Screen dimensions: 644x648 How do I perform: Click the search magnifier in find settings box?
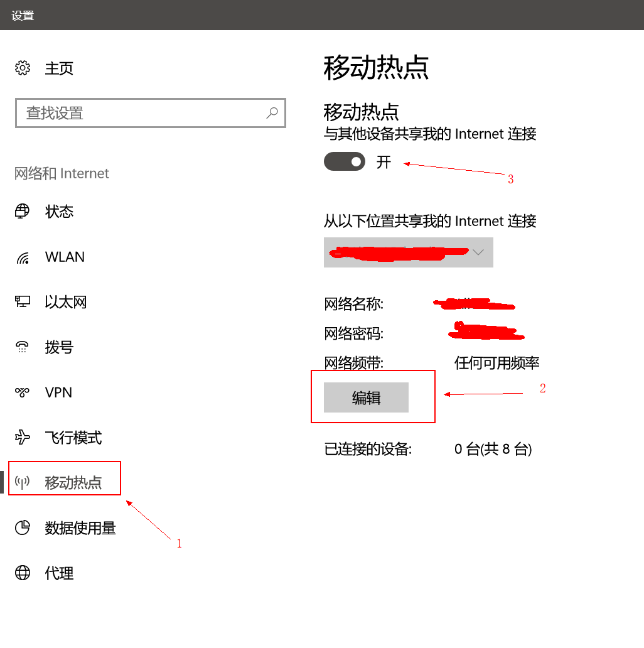(x=272, y=113)
